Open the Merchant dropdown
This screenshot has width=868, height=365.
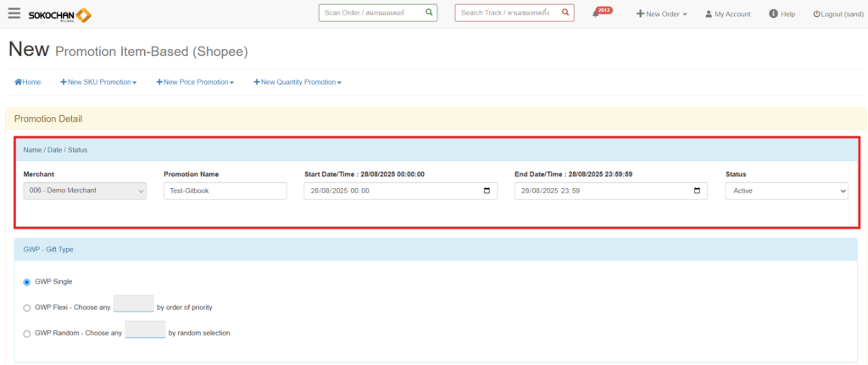85,191
